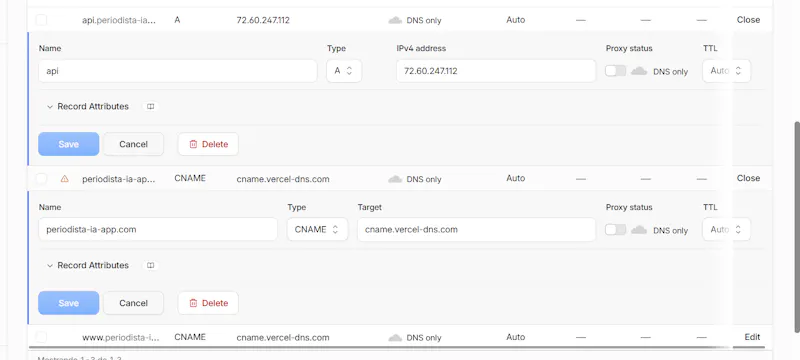Viewport: 800px width, 360px height.
Task: Click Target field containing cname.vercel-dns.com
Action: pyautogui.click(x=476, y=229)
